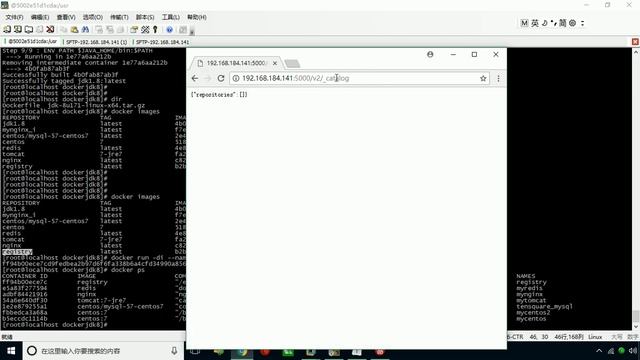The image size is (640, 360).
Task: Toggle the IME moon half-width icon
Action: pyautogui.click(x=544, y=23)
